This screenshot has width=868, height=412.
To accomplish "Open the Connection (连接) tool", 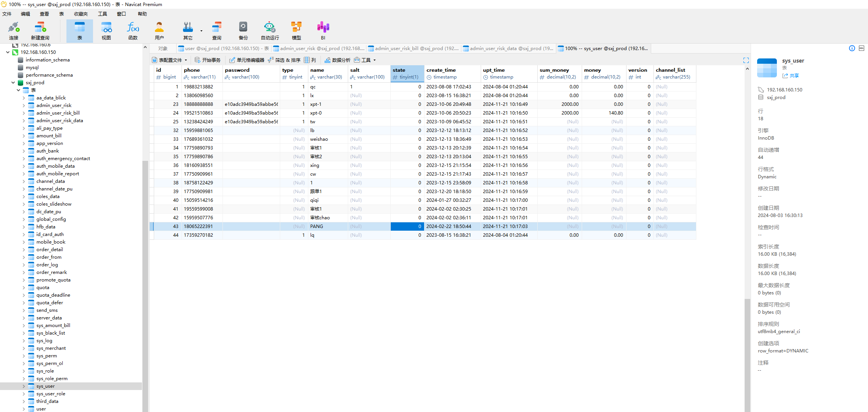I will tap(14, 31).
